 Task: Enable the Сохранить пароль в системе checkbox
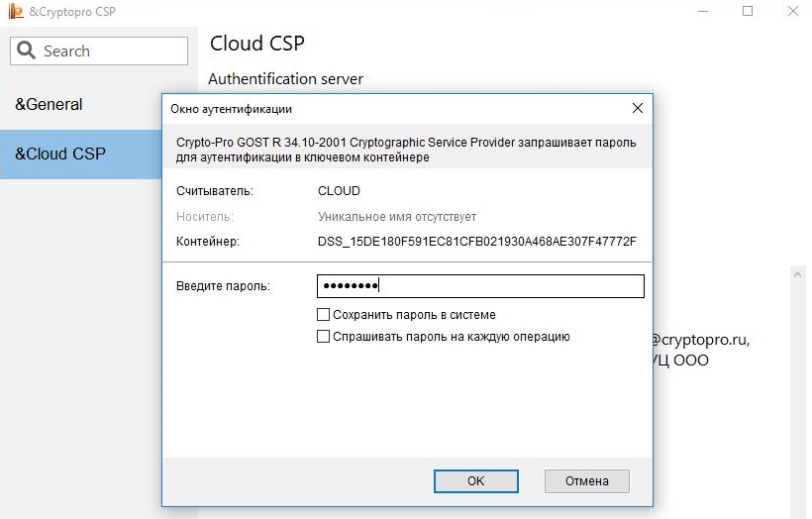[323, 314]
